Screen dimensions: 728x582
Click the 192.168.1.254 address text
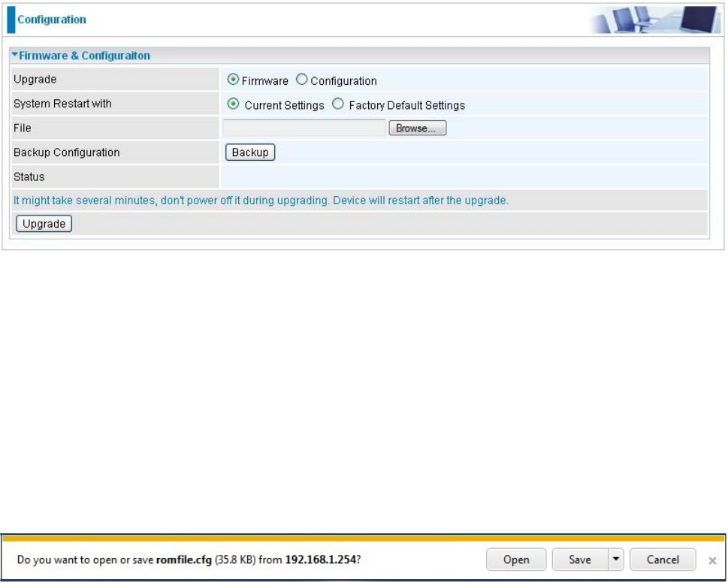pyautogui.click(x=320, y=559)
